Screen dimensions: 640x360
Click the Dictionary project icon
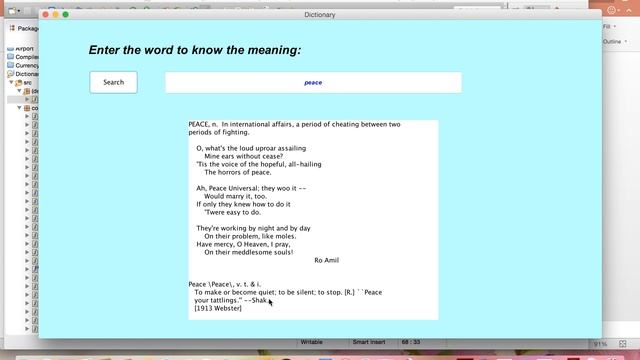click(11, 74)
